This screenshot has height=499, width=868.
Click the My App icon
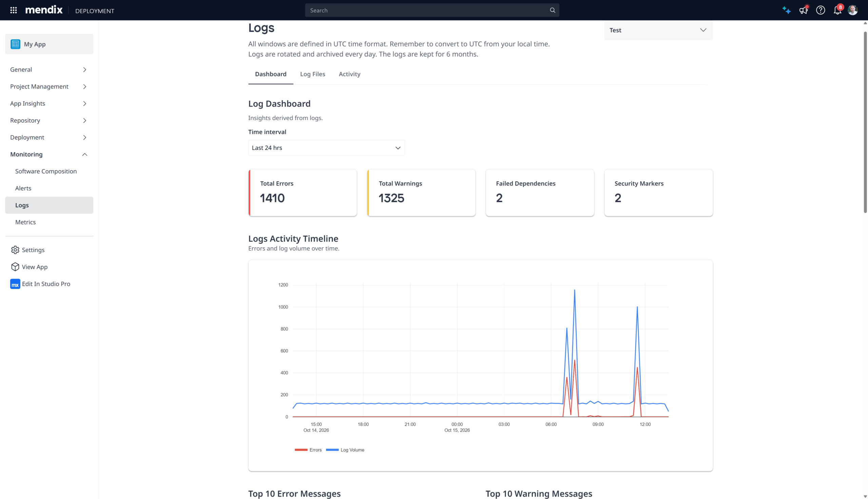pyautogui.click(x=15, y=44)
